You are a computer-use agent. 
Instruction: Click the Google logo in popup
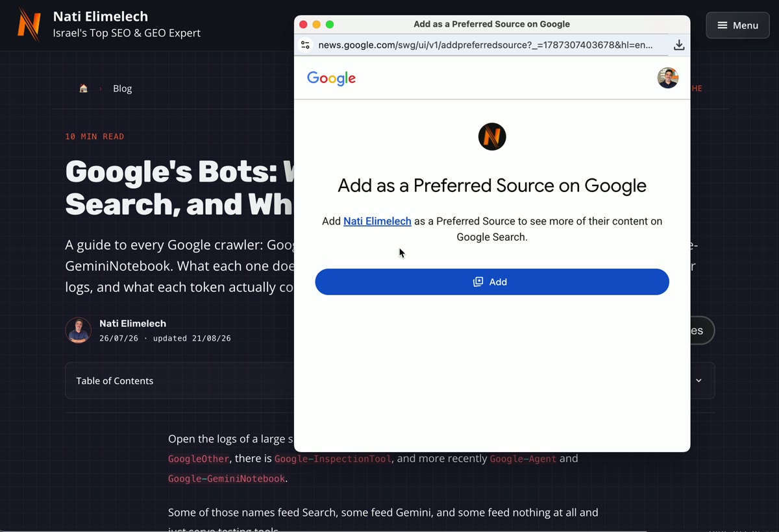(331, 79)
